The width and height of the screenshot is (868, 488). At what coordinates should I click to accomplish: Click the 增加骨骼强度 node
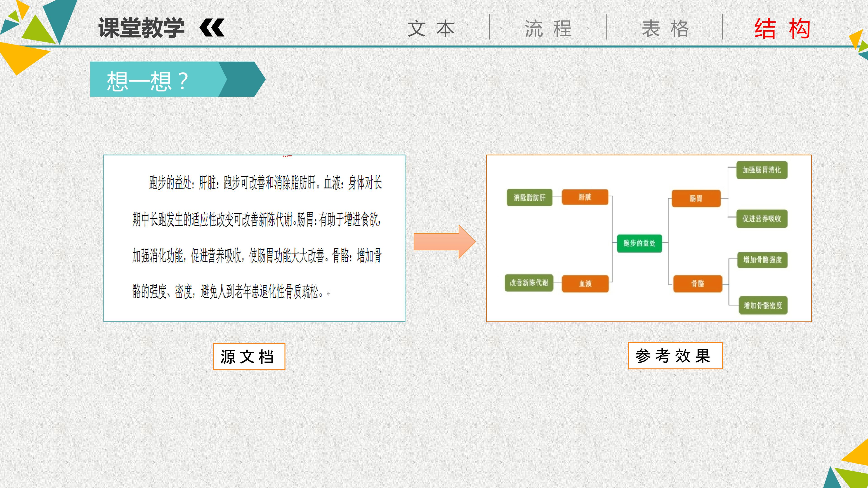click(x=762, y=260)
